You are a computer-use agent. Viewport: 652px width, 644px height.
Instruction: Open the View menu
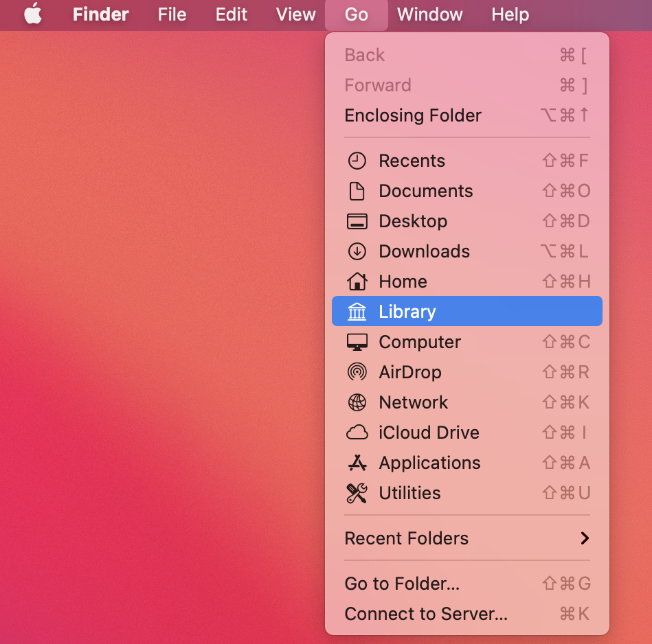(295, 14)
